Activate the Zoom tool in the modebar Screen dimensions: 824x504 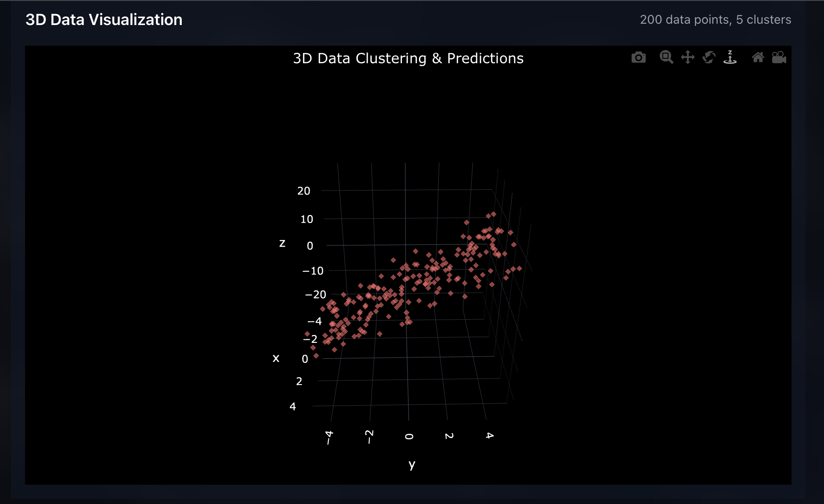(x=666, y=57)
